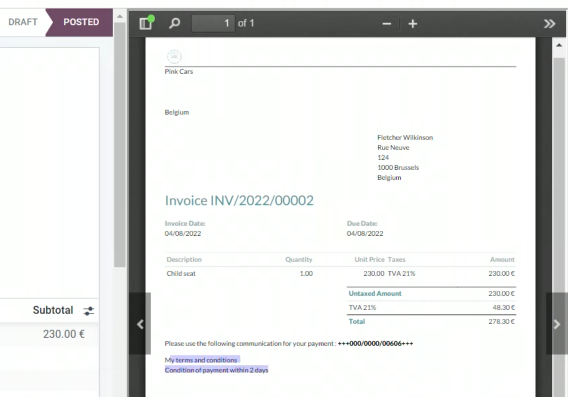Click the 48.30 € tax amount
This screenshot has width=568, height=397.
click(504, 308)
